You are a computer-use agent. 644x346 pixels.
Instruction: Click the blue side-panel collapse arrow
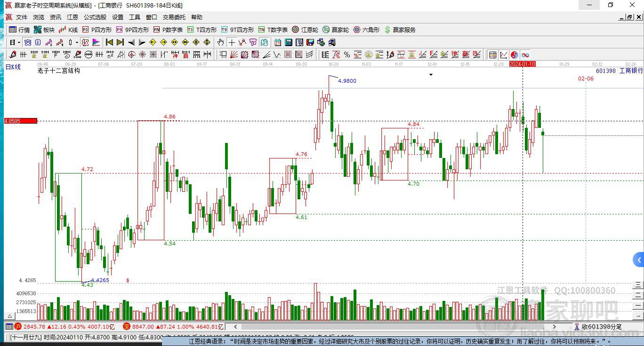[x=639, y=259]
